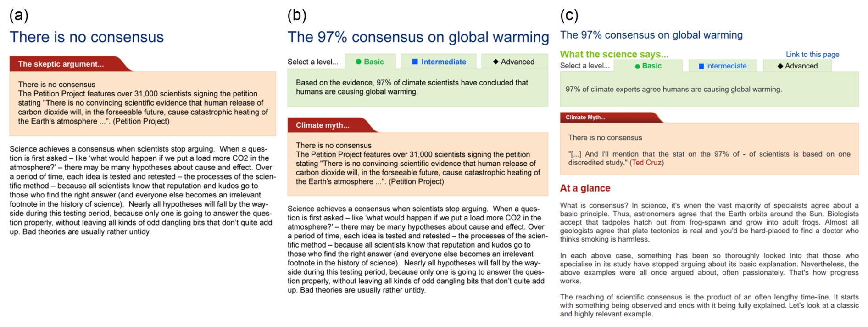Click the "What the science says..." green heading
The height and width of the screenshot is (327, 868).
pyautogui.click(x=614, y=54)
